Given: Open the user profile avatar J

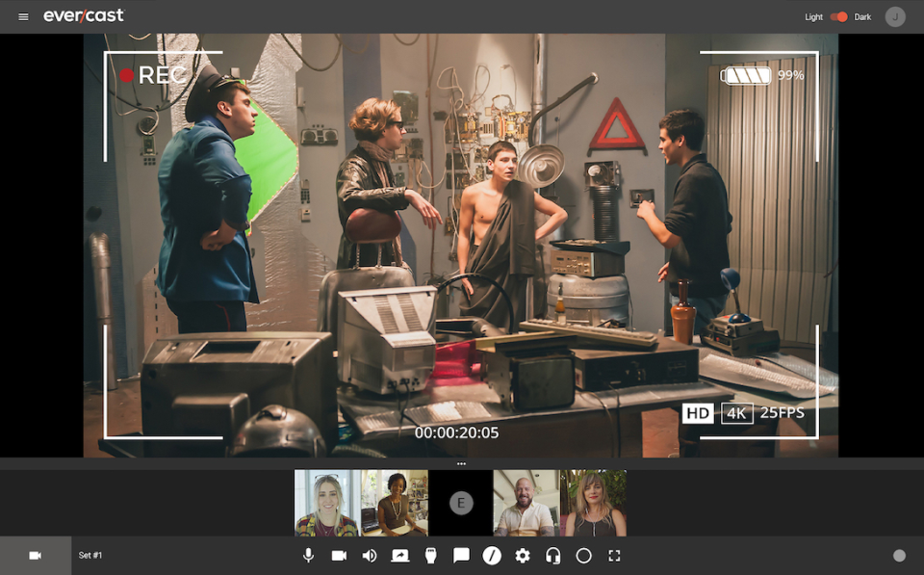Looking at the screenshot, I should pos(894,16).
